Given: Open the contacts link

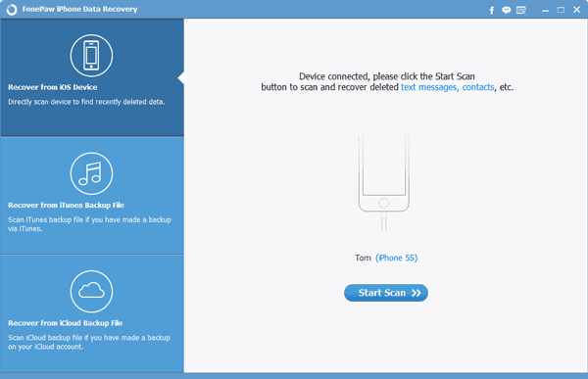Looking at the screenshot, I should click(478, 87).
